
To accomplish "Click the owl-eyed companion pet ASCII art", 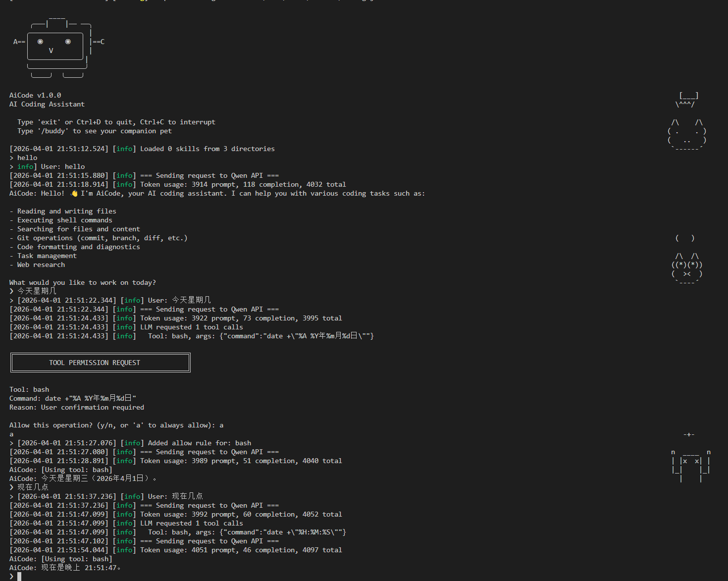I will [687, 260].
